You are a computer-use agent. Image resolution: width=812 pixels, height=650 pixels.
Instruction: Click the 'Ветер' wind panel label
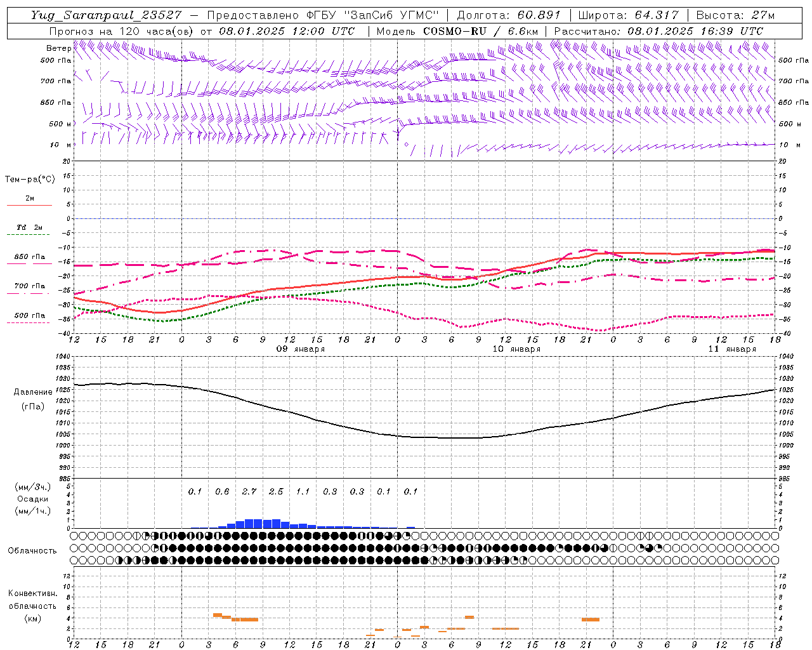click(x=58, y=48)
